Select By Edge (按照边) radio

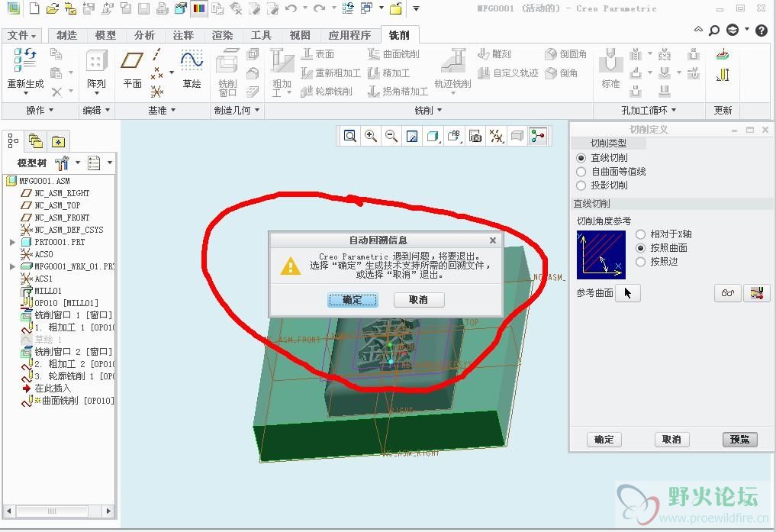[x=640, y=262]
